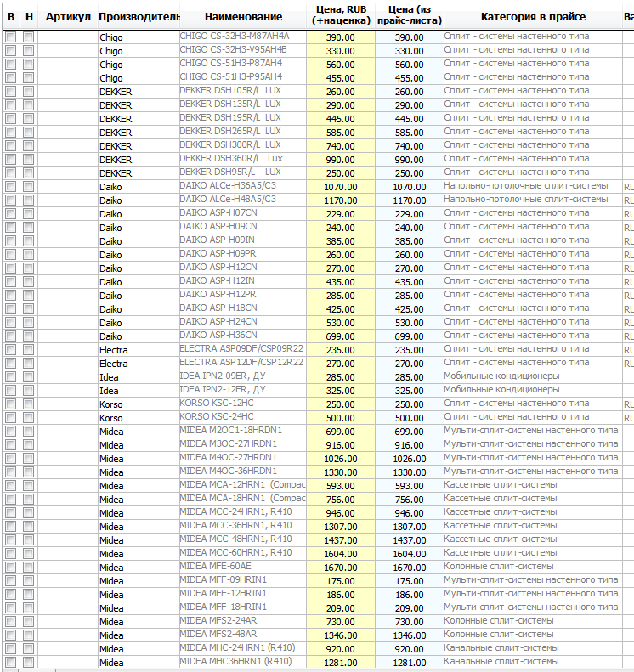Image resolution: width=634 pixels, height=672 pixels.
Task: Tick the Н checkbox for CHIGO CS-32H3-V95AH4B
Action: 29,51
